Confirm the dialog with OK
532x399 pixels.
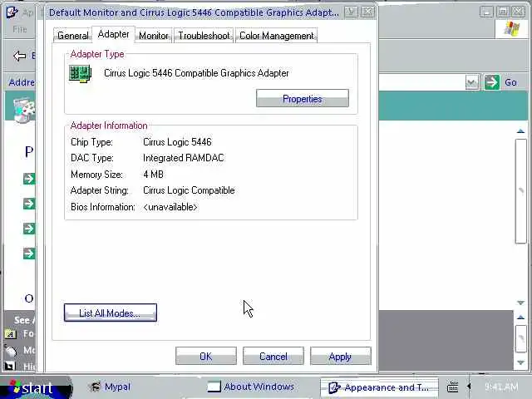tap(206, 356)
